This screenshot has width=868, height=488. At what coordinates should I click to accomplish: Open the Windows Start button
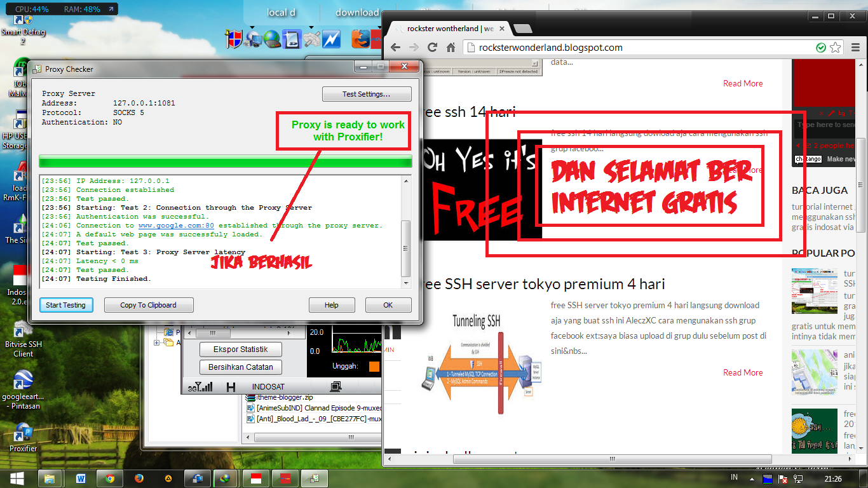[17, 478]
